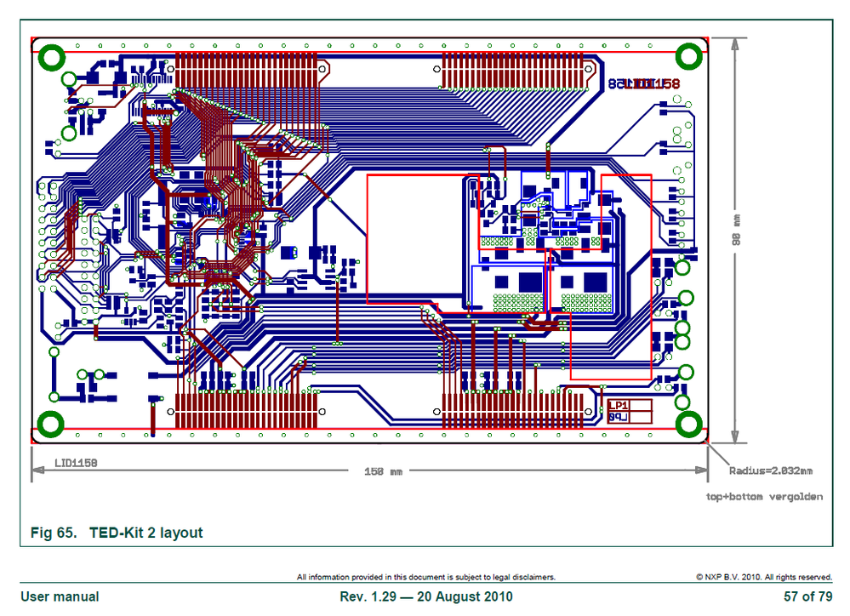The height and width of the screenshot is (616, 850).
Task: Click the bottom-left green mounting hole
Action: [x=51, y=422]
